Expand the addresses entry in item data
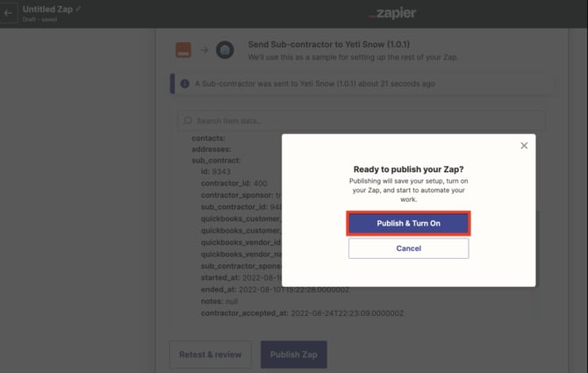Screen dimensions: 588x373 click(212, 149)
